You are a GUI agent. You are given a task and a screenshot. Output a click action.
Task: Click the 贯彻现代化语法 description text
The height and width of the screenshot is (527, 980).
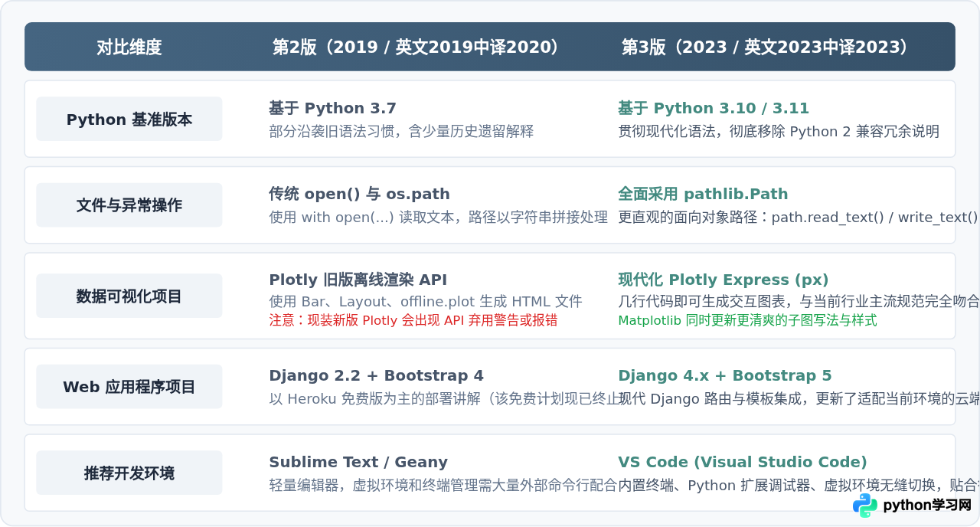pyautogui.click(x=779, y=132)
